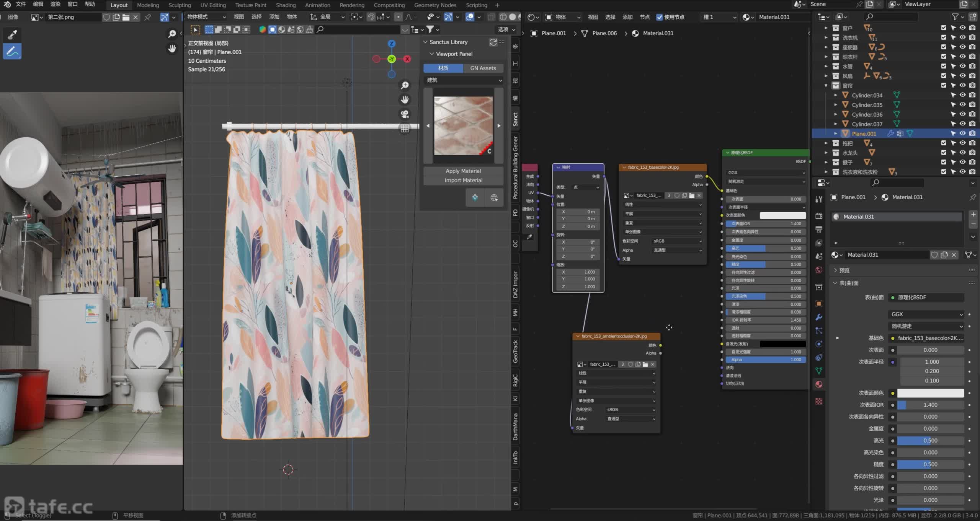Image resolution: width=980 pixels, height=521 pixels.
Task: Click the Import Material button
Action: tap(463, 180)
